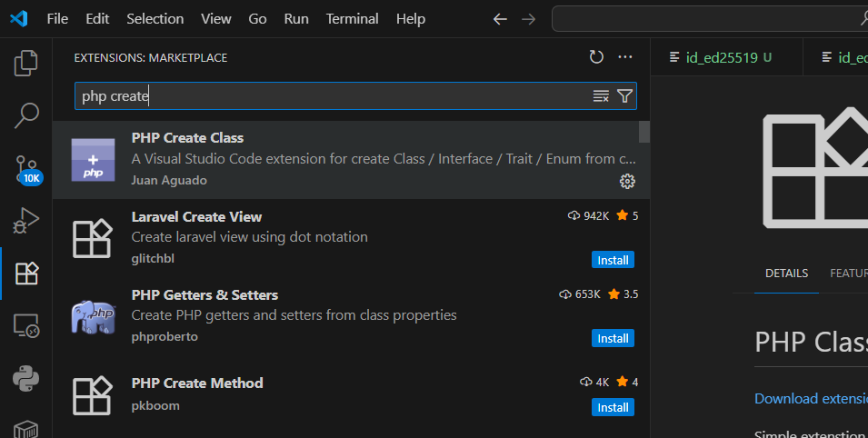The height and width of the screenshot is (438, 868).
Task: Open the Help menu
Action: pos(411,19)
